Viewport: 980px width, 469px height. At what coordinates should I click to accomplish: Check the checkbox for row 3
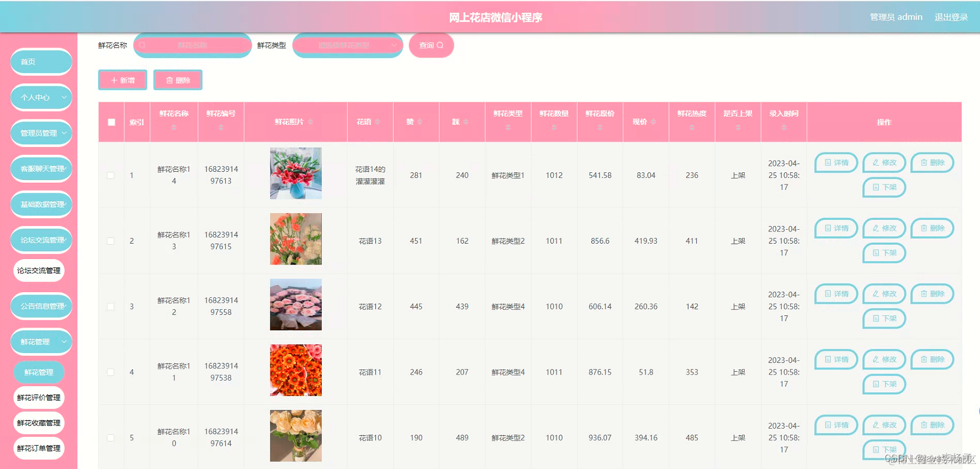pyautogui.click(x=110, y=307)
